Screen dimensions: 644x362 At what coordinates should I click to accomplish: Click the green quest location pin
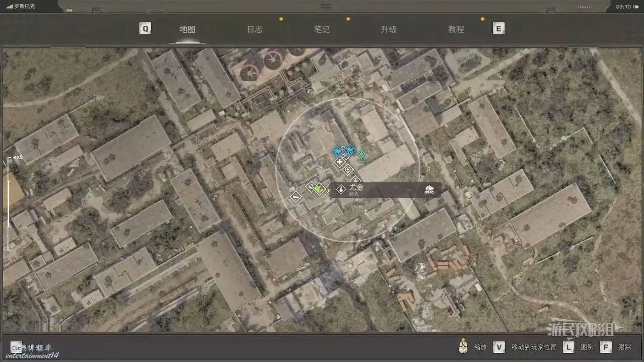362,155
